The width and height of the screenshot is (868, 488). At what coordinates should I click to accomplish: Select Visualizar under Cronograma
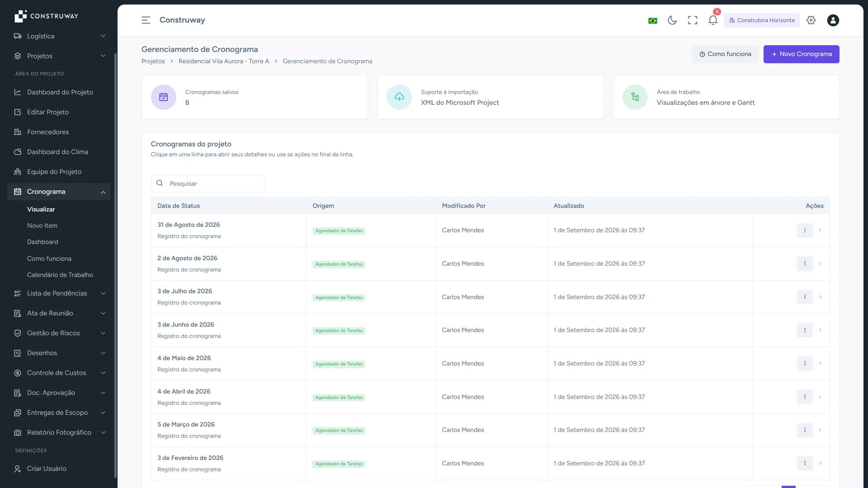[41, 209]
